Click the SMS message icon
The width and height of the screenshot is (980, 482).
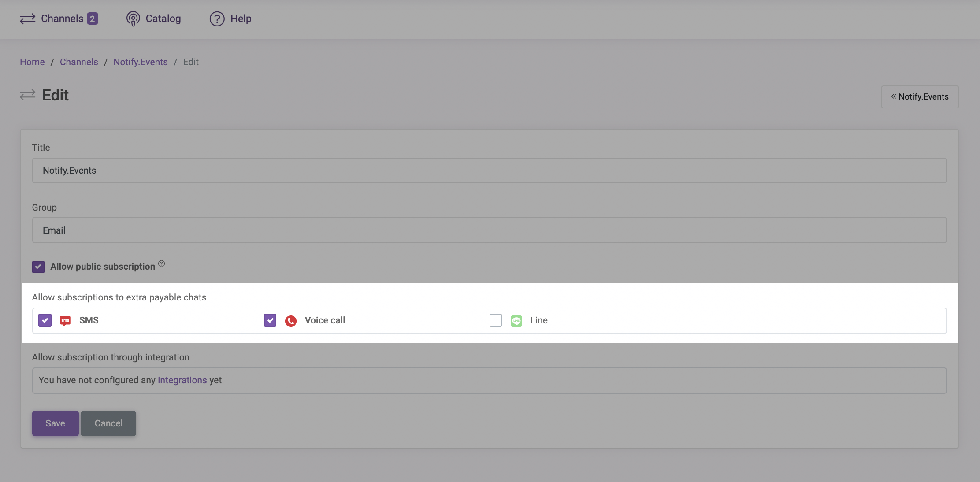pyautogui.click(x=65, y=320)
